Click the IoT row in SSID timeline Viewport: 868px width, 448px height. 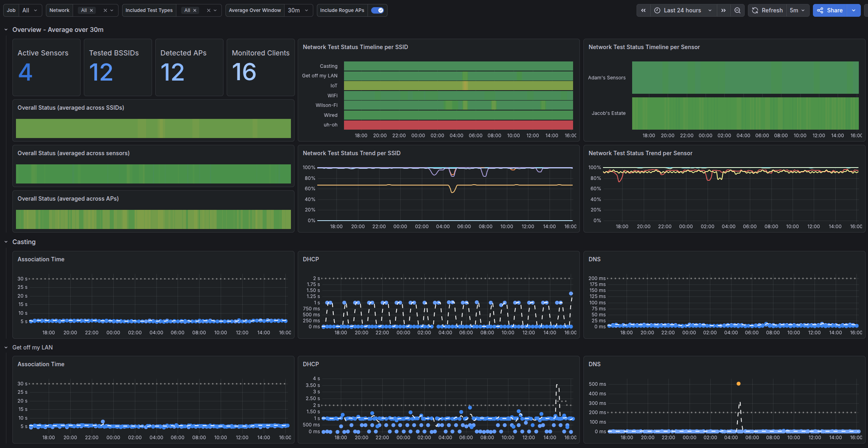tap(458, 86)
